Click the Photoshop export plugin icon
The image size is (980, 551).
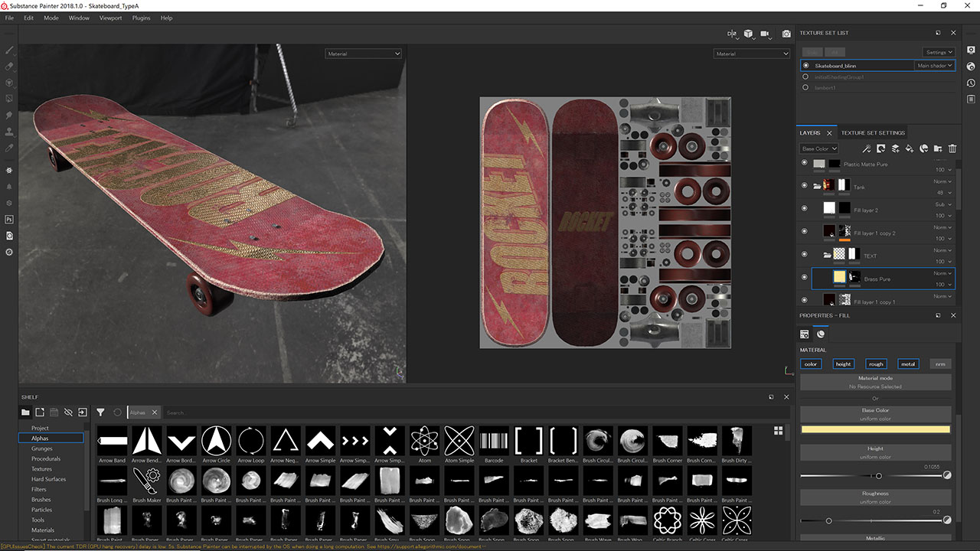(x=9, y=219)
